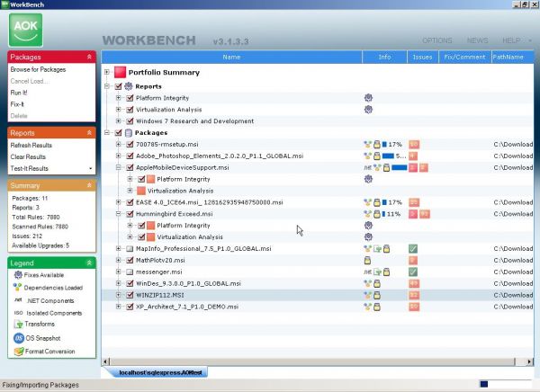Click the horizontal scrollbar left arrow
The image size is (540, 392).
pos(105,361)
